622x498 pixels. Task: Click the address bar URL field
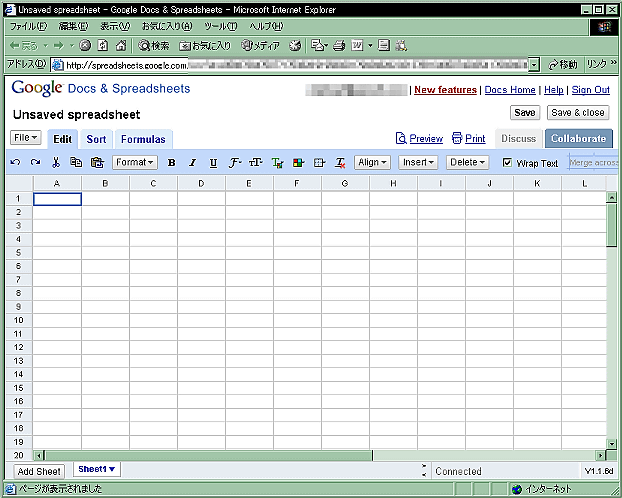(290, 65)
